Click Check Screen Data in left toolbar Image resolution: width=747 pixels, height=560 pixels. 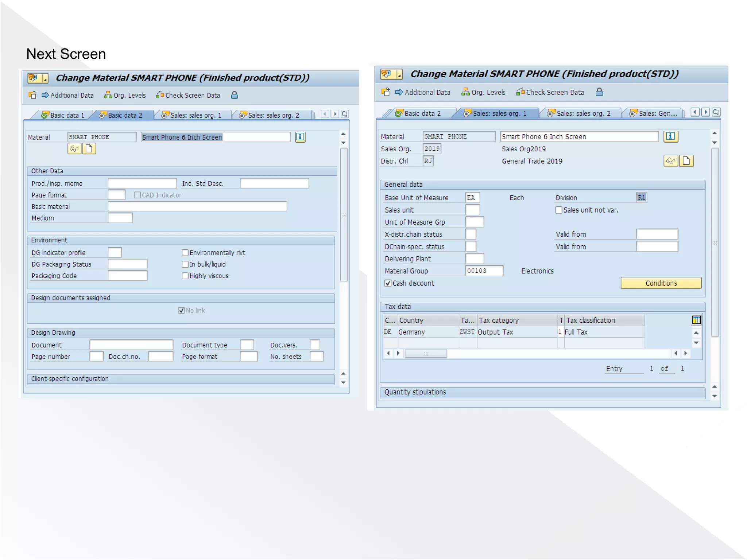tap(188, 95)
